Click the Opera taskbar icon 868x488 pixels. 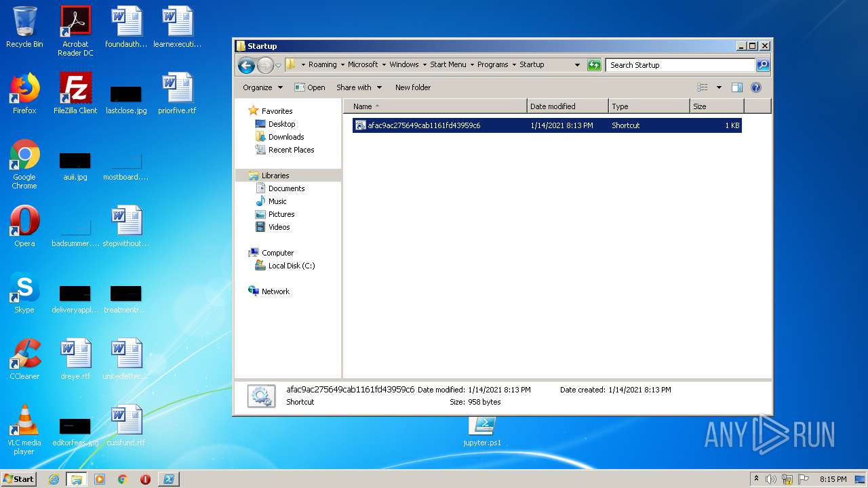(145, 479)
